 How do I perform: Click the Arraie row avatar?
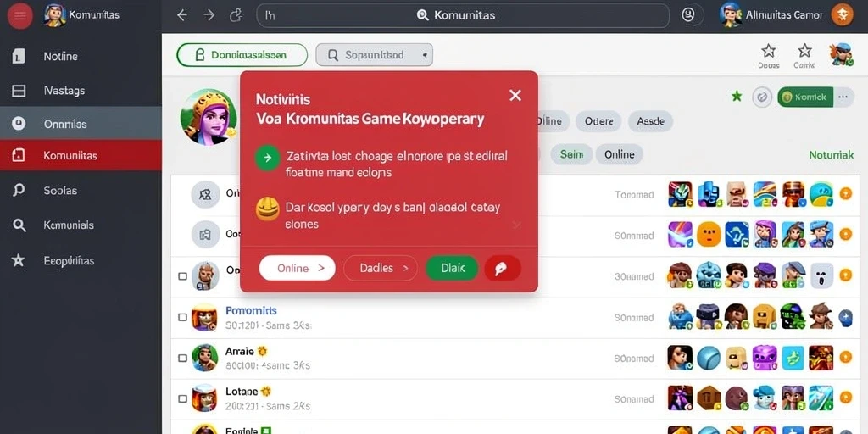[205, 358]
